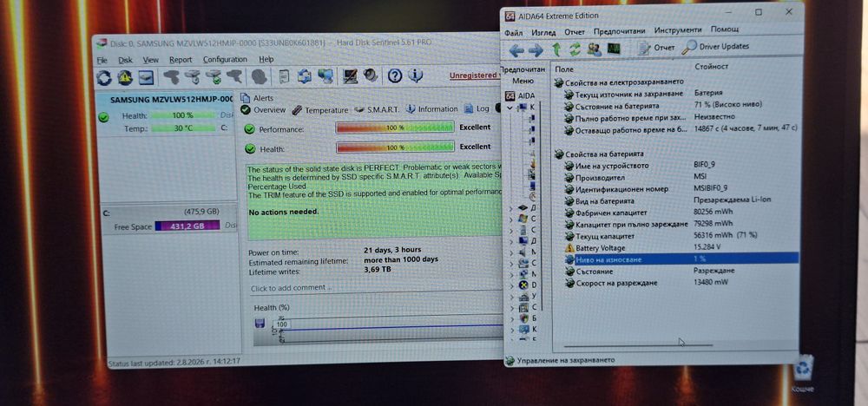
Task: Click the Performance 100 % bar
Action: [395, 128]
